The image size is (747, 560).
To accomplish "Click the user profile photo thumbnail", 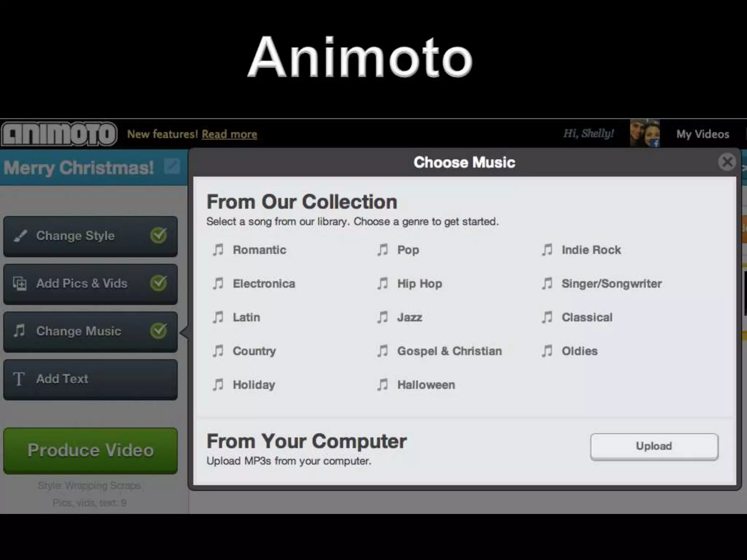I will (x=645, y=134).
